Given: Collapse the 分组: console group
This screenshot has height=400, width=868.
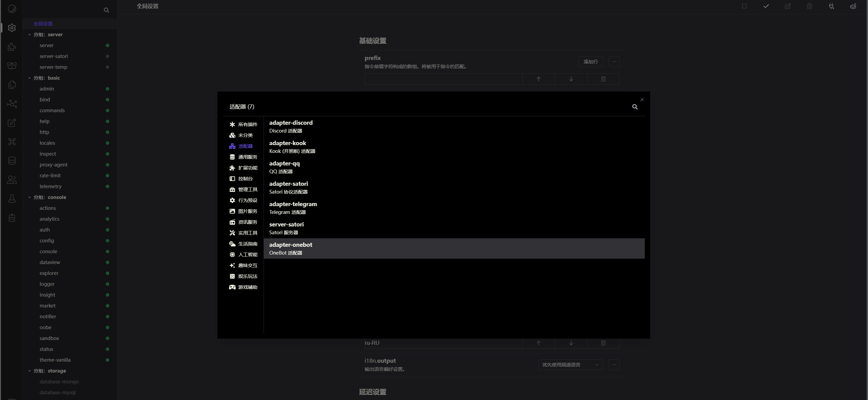Looking at the screenshot, I should 30,197.
